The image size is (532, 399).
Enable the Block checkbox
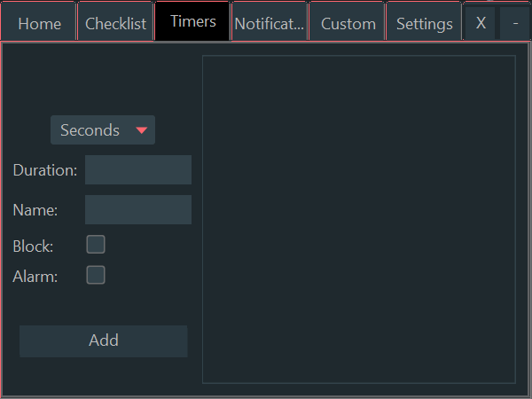coord(96,245)
